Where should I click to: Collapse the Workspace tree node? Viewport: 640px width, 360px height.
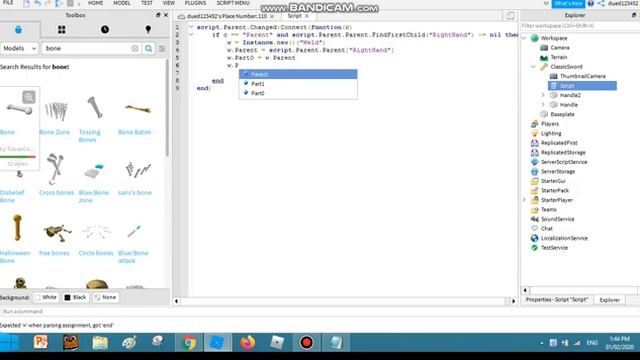(524, 38)
